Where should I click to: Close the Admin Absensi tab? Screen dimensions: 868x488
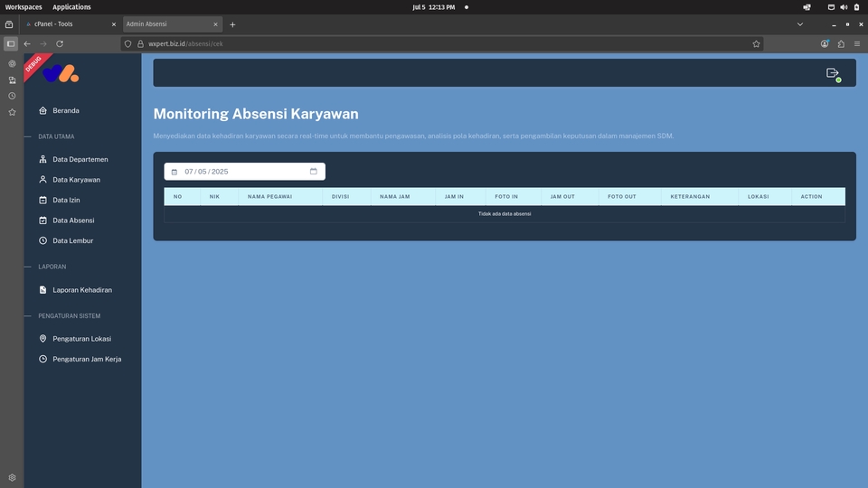pos(215,24)
